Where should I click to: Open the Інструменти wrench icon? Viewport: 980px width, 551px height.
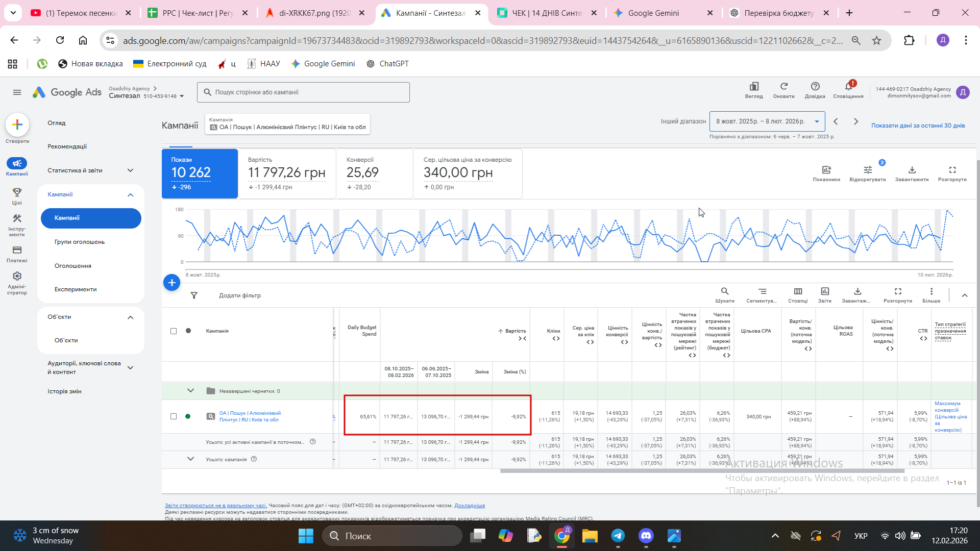click(x=17, y=219)
